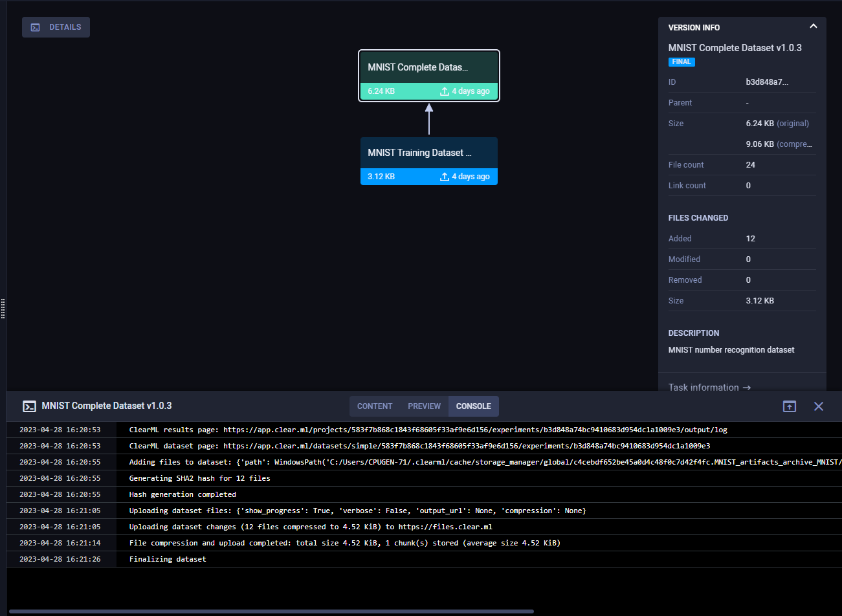Click the 6.24 KB (original) size value
Viewport: 842px width, 616px height.
(777, 124)
